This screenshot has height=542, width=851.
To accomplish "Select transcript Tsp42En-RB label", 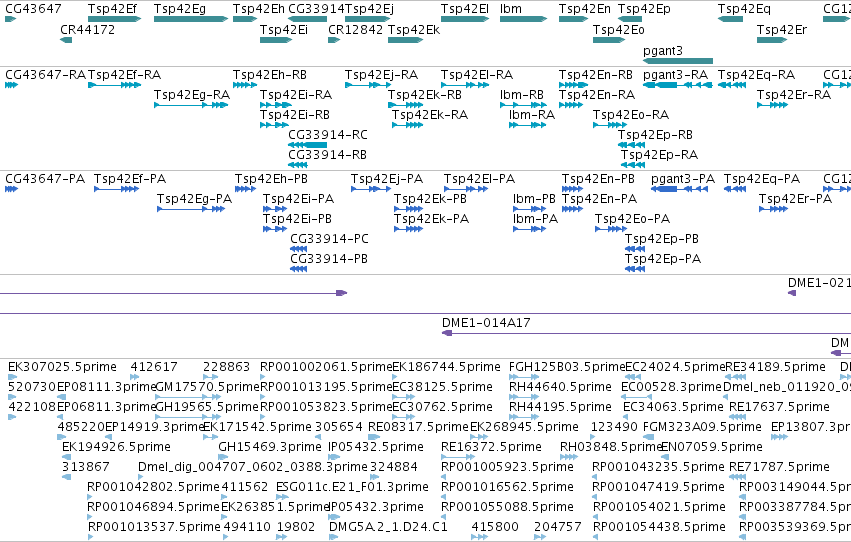I will pos(596,74).
